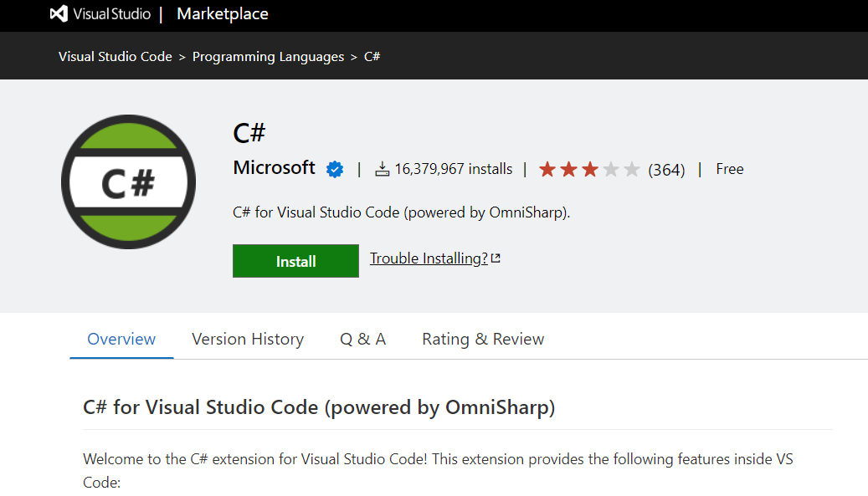Click the Visual Studio header text
The width and height of the screenshot is (868, 496).
coord(112,14)
